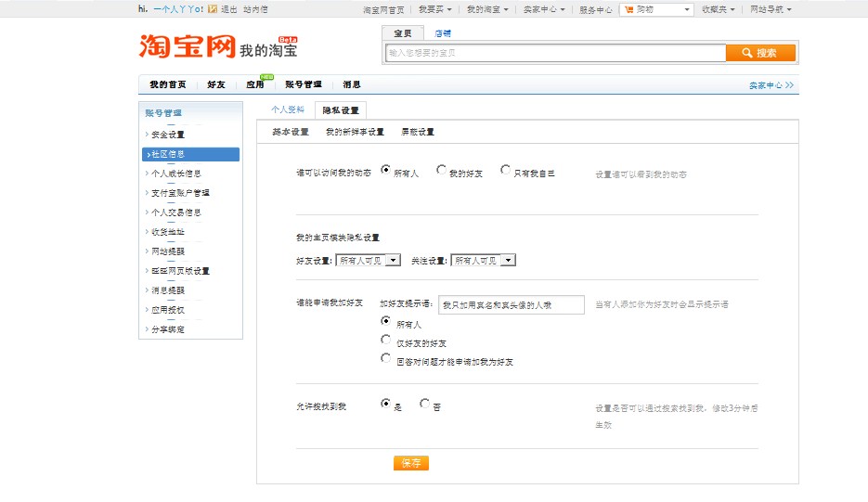Expand 我要买 top menu

tap(435, 9)
